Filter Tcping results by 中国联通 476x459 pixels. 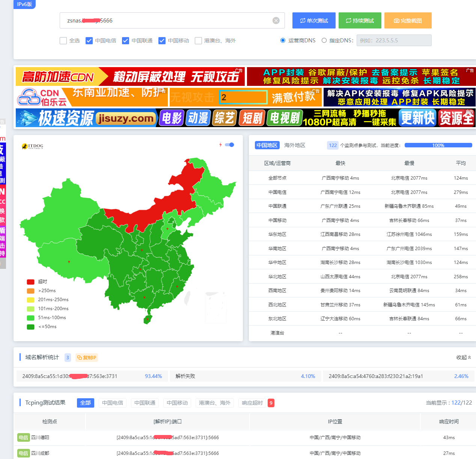(x=145, y=403)
